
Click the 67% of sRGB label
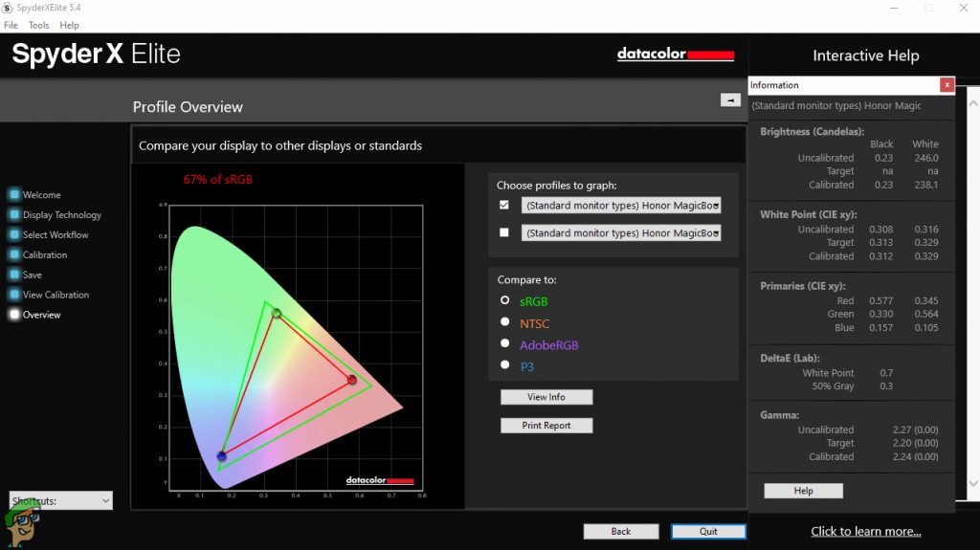[x=218, y=180]
